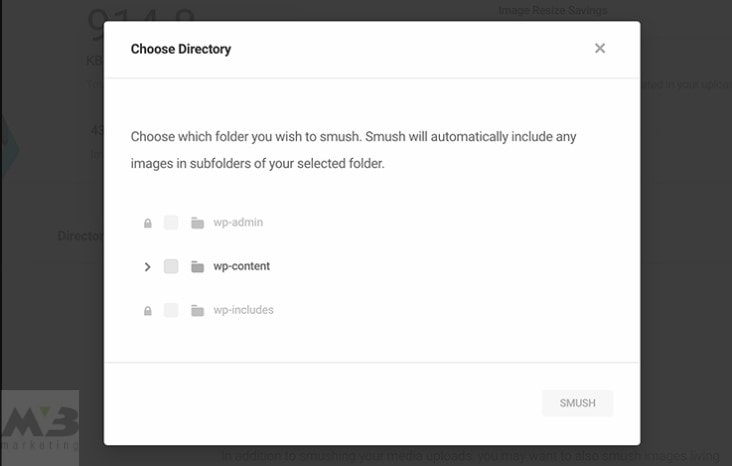Tick the wp-admin checkbox
The height and width of the screenshot is (466, 732).
point(171,223)
